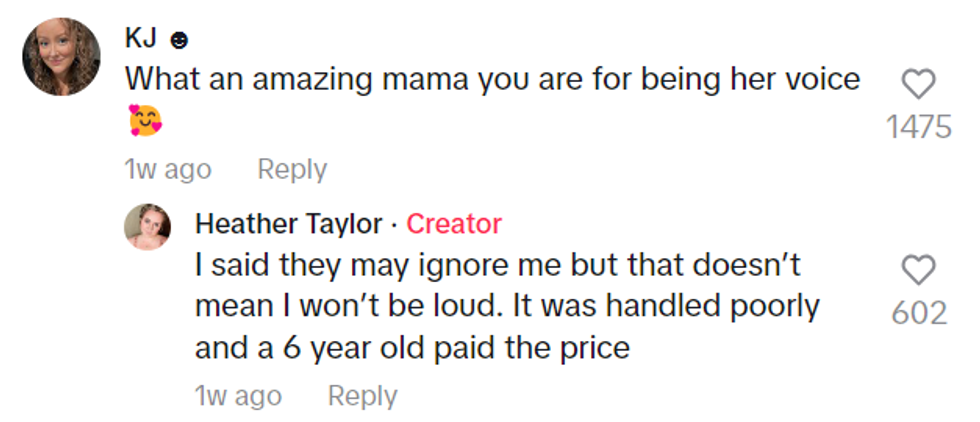Reply to Heather Taylor's comment
The width and height of the screenshot is (980, 422).
(362, 396)
